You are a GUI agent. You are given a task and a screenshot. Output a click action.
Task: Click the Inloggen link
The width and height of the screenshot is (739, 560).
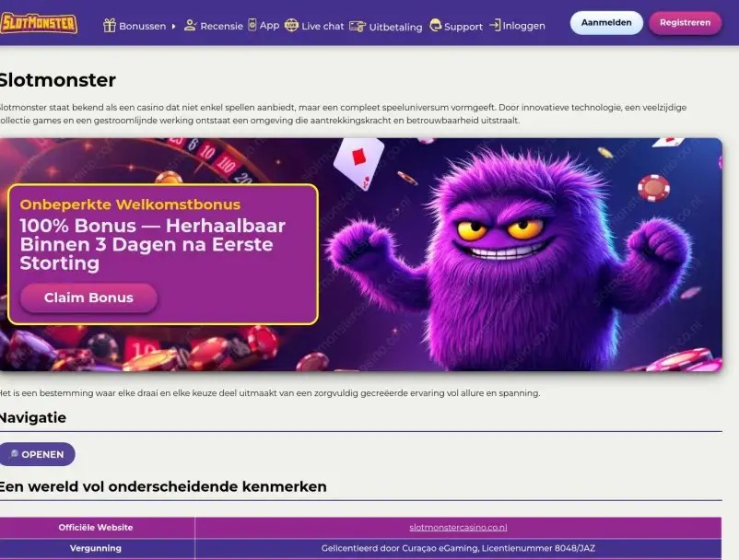(x=523, y=26)
